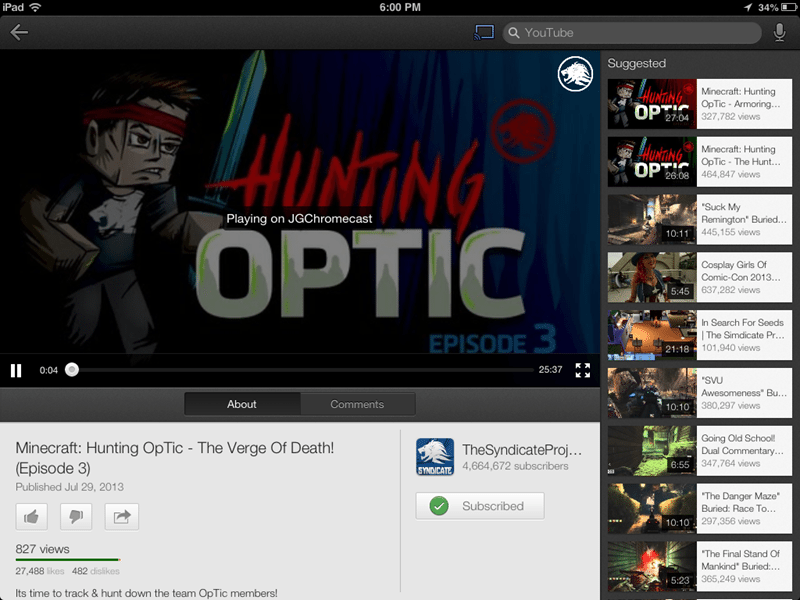
Task: Open "Suck My Remington" Buried video thumbnail
Action: point(652,219)
